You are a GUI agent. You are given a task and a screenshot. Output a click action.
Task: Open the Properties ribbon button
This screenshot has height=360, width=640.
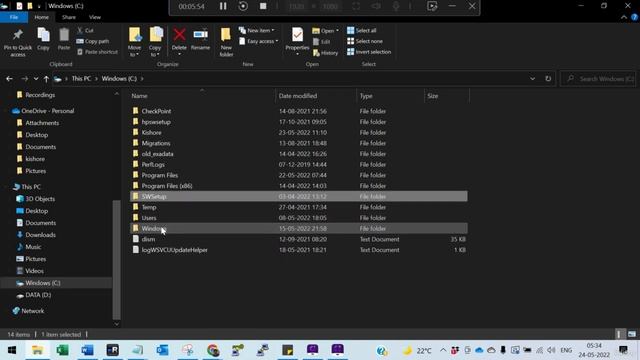tap(297, 41)
